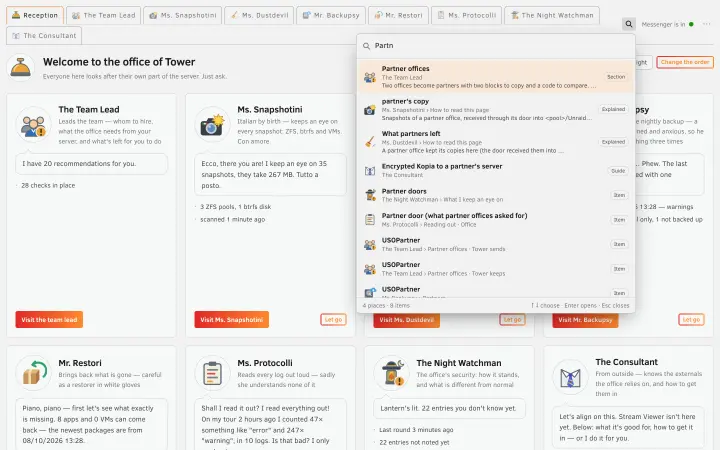This screenshot has width=720, height=450.
Task: Open the three-dots overflow menu
Action: 706,24
